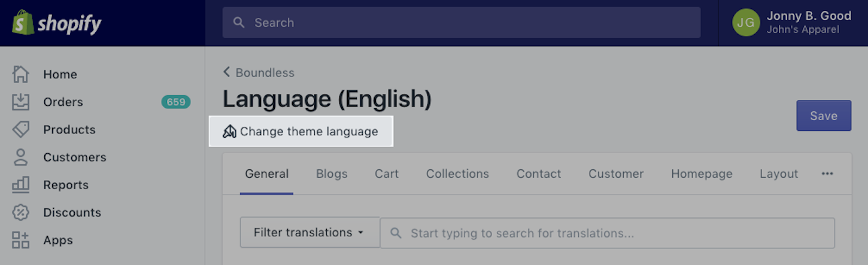
Task: Go back to Boundless theme link
Action: coord(259,72)
